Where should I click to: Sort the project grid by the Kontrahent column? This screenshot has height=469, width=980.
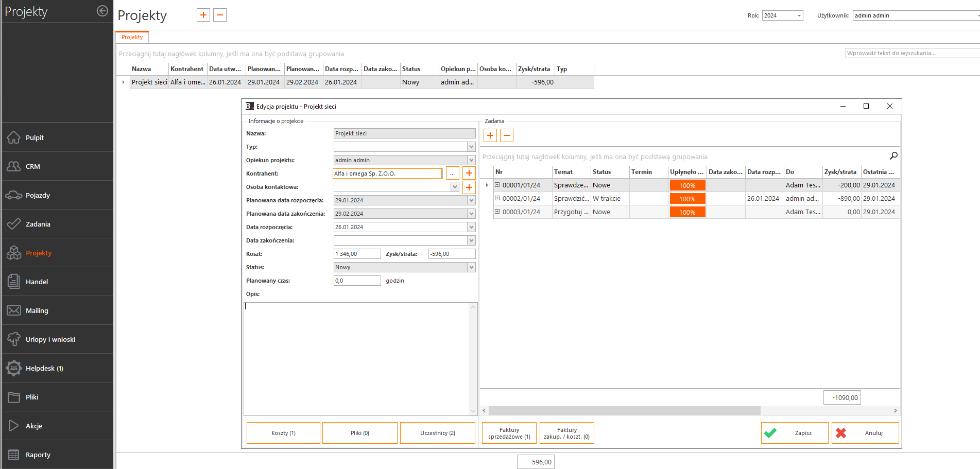click(188, 69)
